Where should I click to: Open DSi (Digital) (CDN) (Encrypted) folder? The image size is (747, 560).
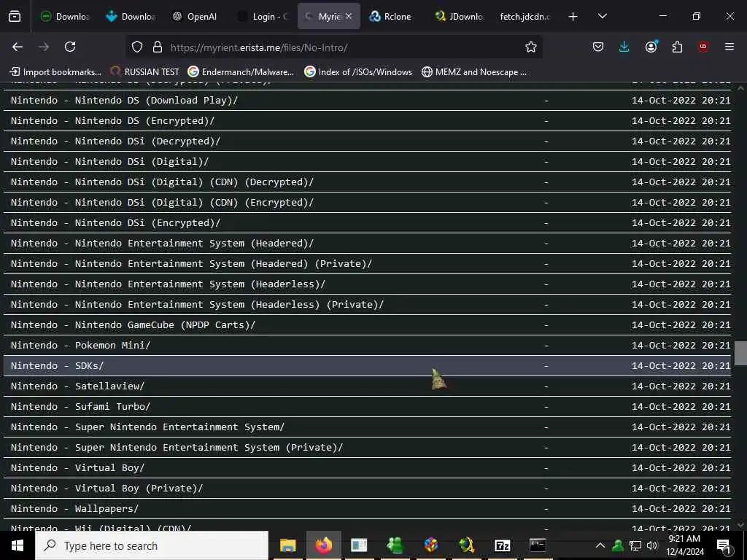162,203
